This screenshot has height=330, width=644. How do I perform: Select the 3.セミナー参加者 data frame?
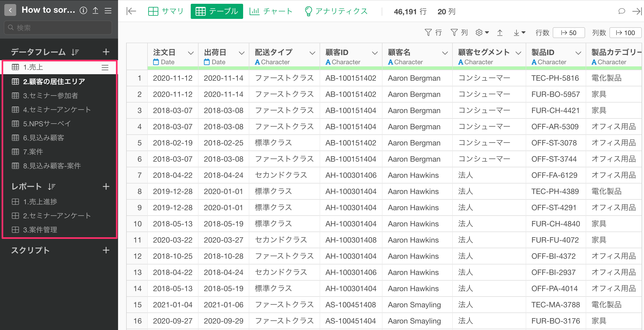[51, 96]
